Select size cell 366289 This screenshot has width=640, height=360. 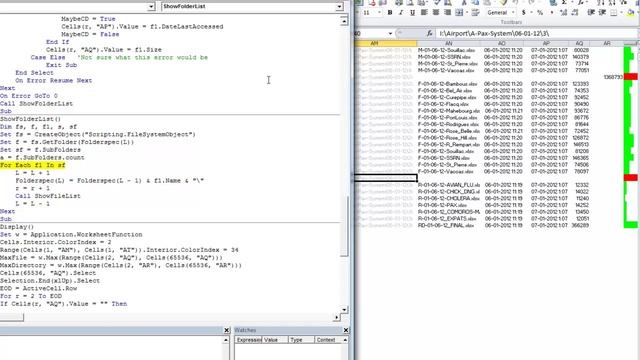[579, 225]
